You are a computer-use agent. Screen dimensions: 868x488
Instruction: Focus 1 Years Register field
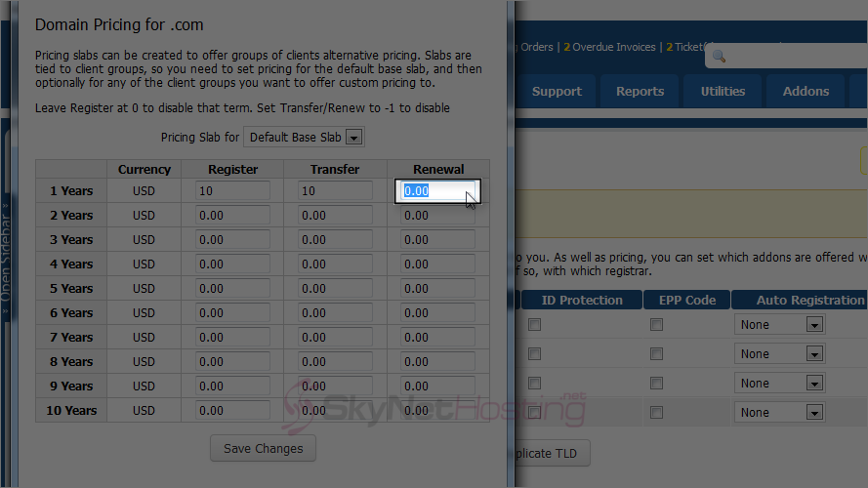click(232, 191)
